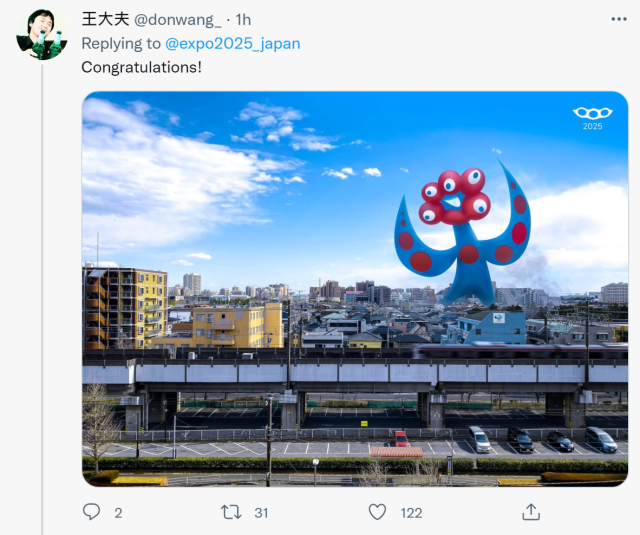Visit the @donwang_ handle
This screenshot has width=640, height=535.
click(178, 20)
